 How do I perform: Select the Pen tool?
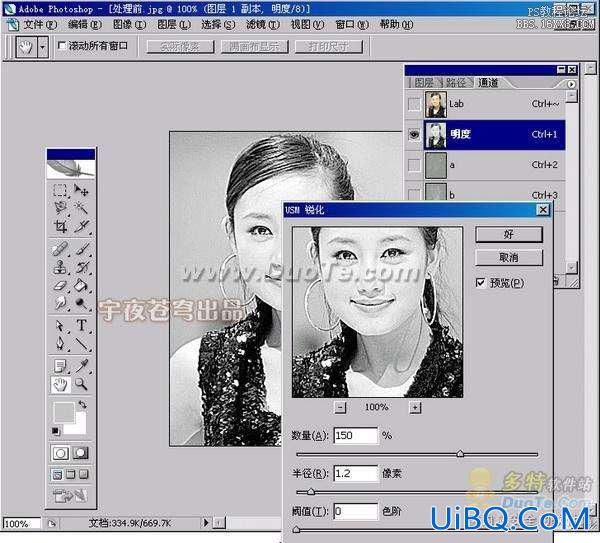point(60,344)
